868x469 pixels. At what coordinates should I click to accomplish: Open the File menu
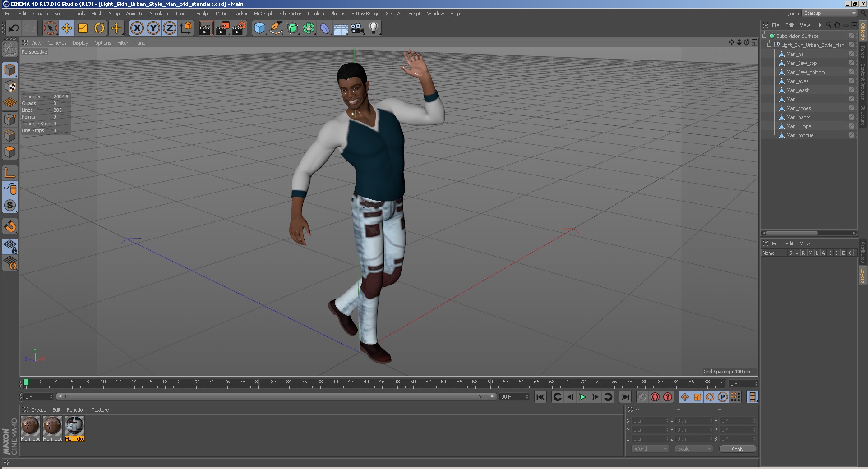click(x=9, y=14)
